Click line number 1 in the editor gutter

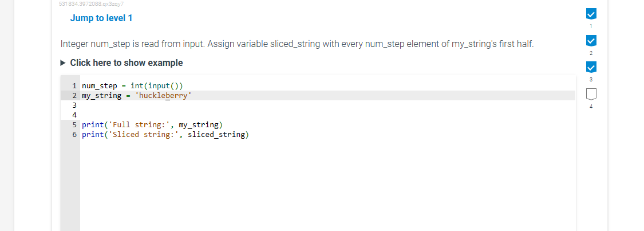click(x=74, y=86)
